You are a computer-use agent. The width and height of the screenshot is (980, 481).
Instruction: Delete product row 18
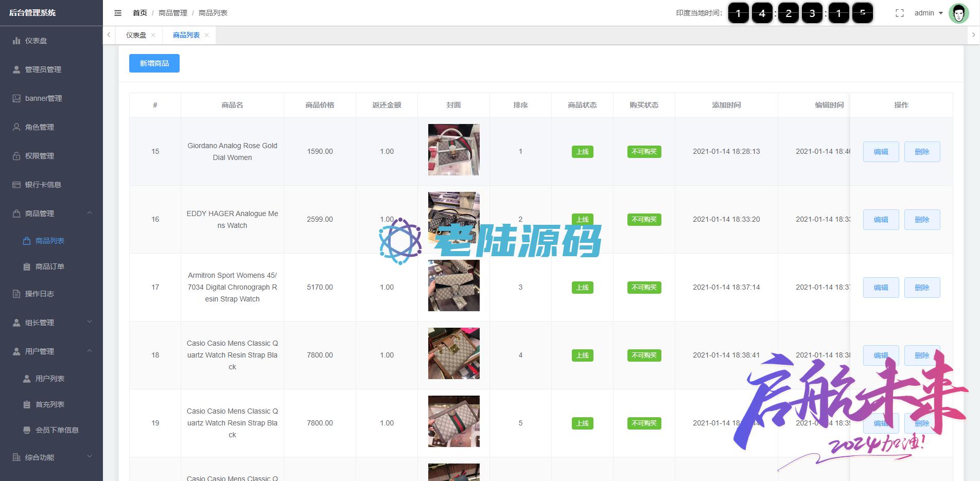coord(922,355)
